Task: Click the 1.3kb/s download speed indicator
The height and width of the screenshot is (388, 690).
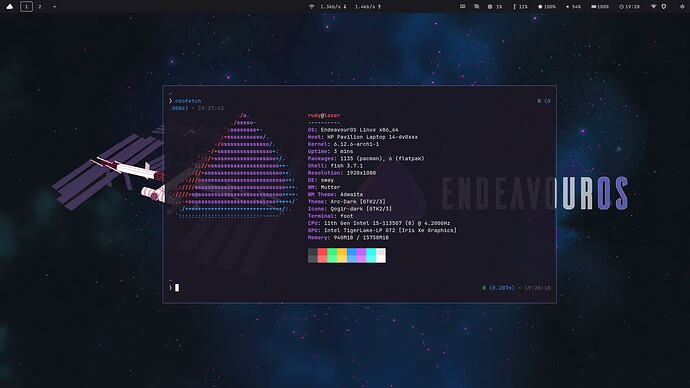Action: pos(333,7)
